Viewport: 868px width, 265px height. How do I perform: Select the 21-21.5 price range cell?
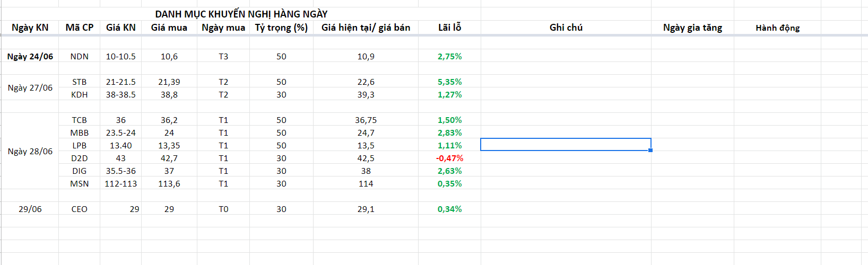point(121,82)
